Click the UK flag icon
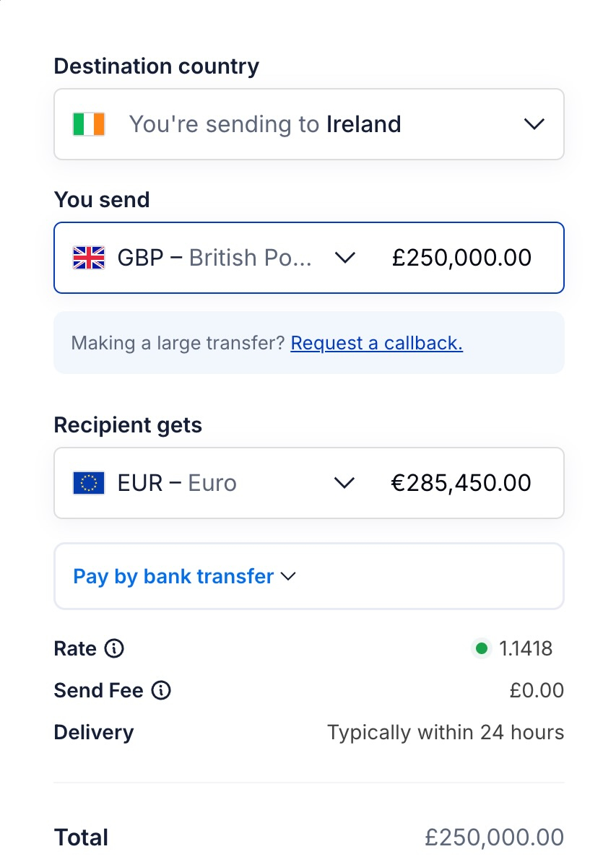 (89, 258)
